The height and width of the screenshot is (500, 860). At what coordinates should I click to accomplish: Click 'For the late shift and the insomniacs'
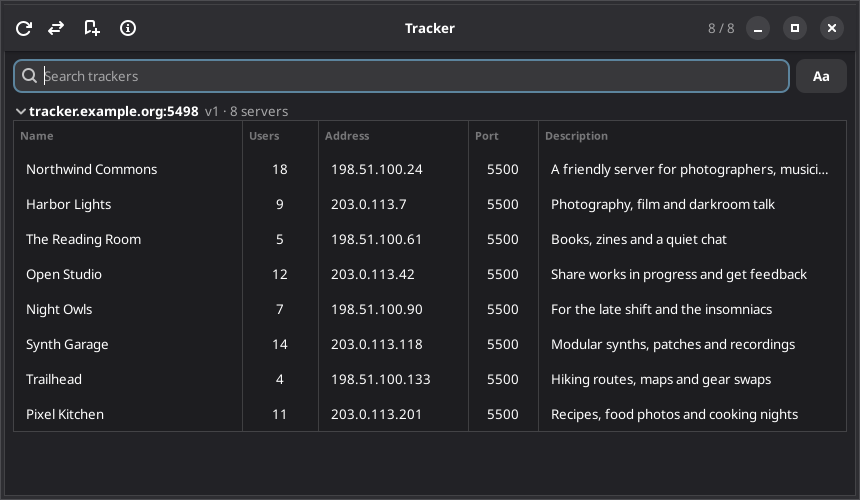661,310
